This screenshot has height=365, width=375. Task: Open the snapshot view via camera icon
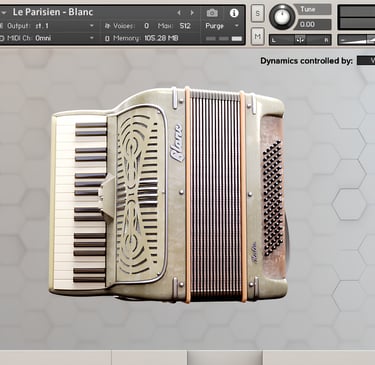pyautogui.click(x=212, y=13)
